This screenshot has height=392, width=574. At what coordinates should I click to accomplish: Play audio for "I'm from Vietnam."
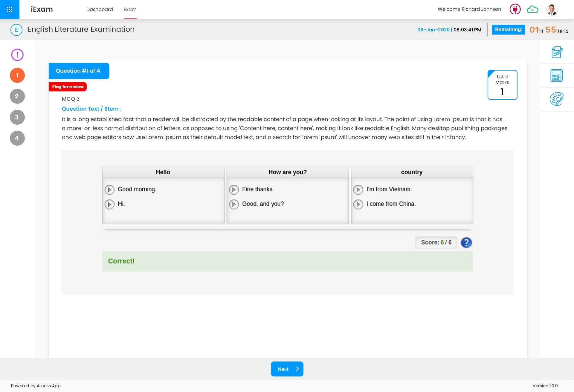(x=358, y=190)
